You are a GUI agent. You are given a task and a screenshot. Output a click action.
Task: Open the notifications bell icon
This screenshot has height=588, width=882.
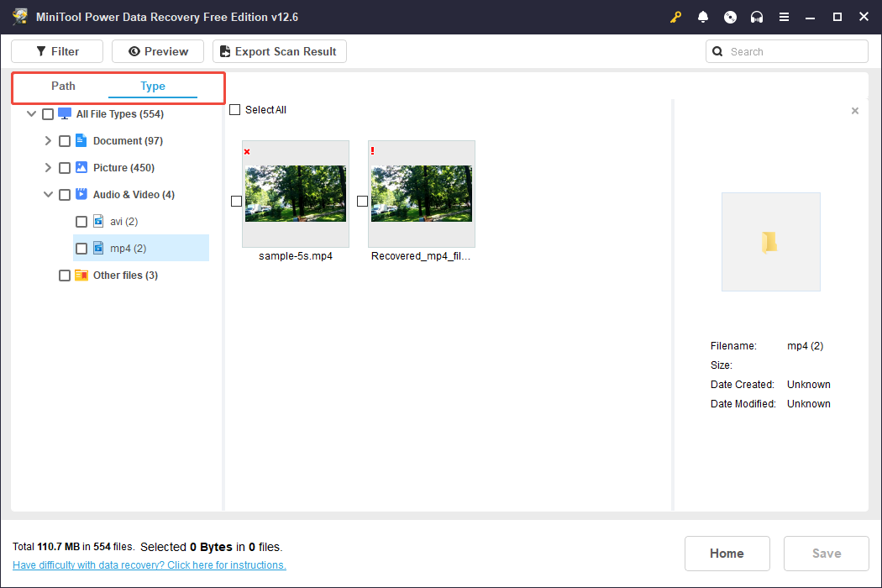point(702,17)
